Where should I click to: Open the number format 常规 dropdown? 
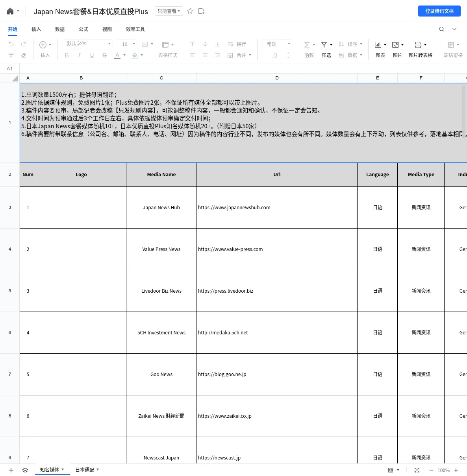[x=278, y=44]
